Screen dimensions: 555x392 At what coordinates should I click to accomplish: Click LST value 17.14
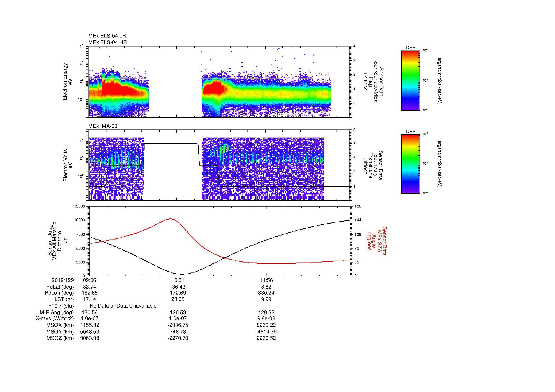click(x=89, y=299)
